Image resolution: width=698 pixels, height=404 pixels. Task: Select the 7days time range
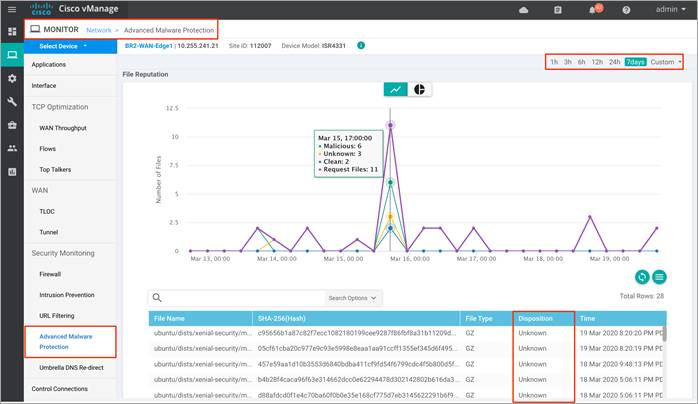(x=635, y=62)
